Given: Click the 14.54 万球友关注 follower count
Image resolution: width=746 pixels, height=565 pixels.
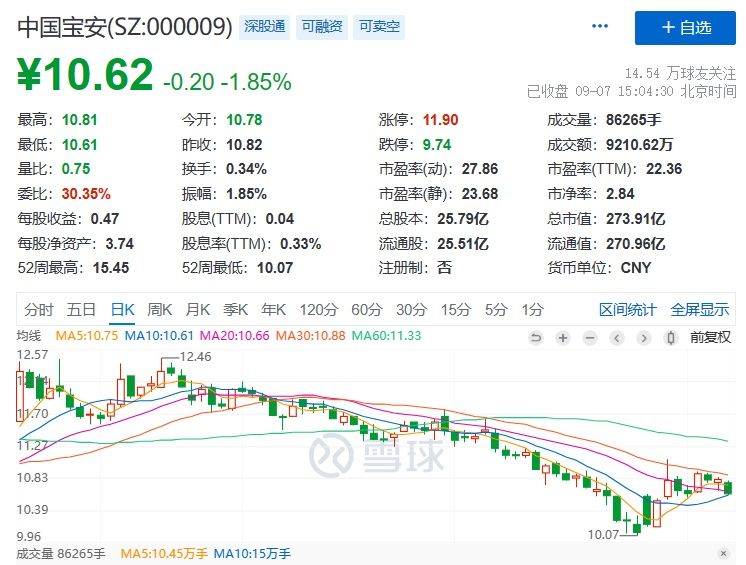Looking at the screenshot, I should click(x=680, y=73).
